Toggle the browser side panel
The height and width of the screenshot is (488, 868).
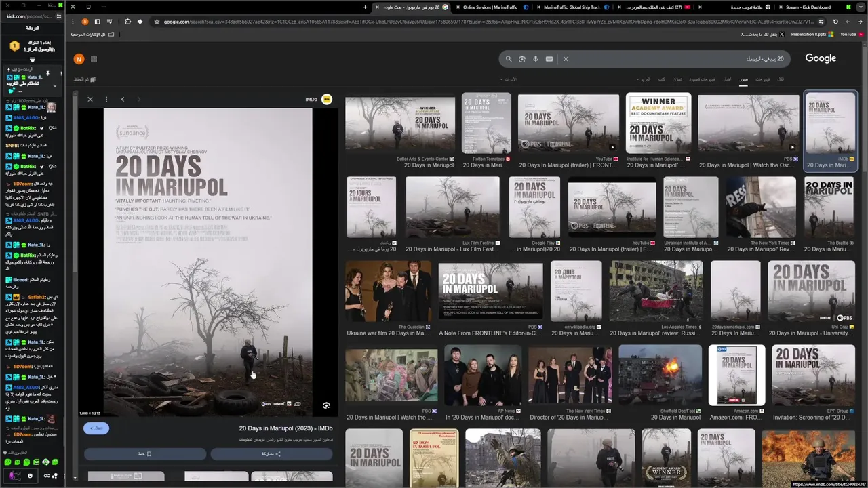point(97,22)
